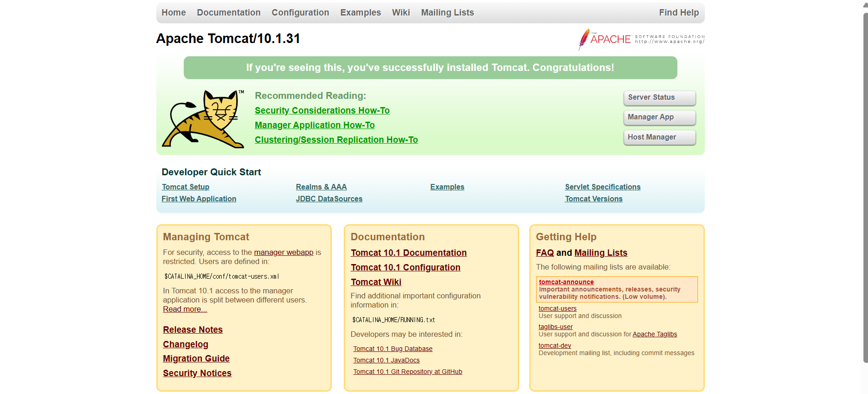Viewport: 868px width, 394px height.
Task: Click the Recommended Reading: heading
Action: click(310, 96)
